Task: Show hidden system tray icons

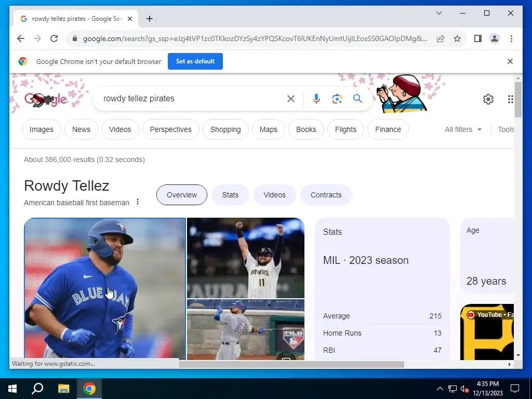Action: pyautogui.click(x=440, y=389)
